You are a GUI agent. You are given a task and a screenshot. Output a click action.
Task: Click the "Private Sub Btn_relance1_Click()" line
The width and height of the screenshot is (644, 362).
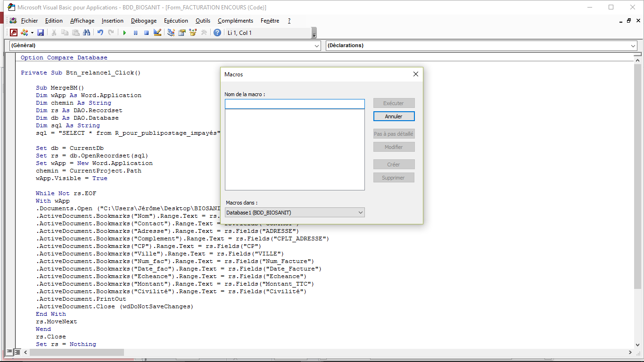coord(81,73)
